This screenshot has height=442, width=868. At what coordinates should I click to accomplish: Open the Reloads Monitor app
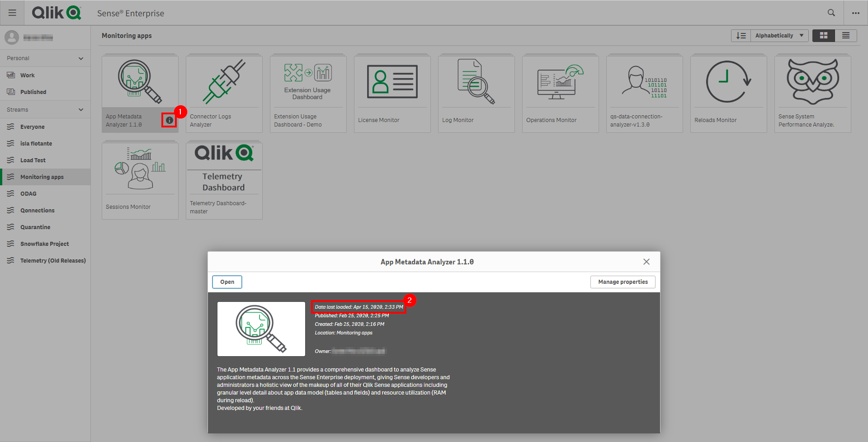pyautogui.click(x=729, y=94)
